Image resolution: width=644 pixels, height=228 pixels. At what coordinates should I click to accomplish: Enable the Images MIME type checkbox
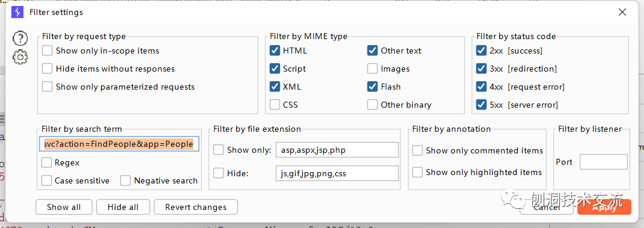[x=372, y=69]
